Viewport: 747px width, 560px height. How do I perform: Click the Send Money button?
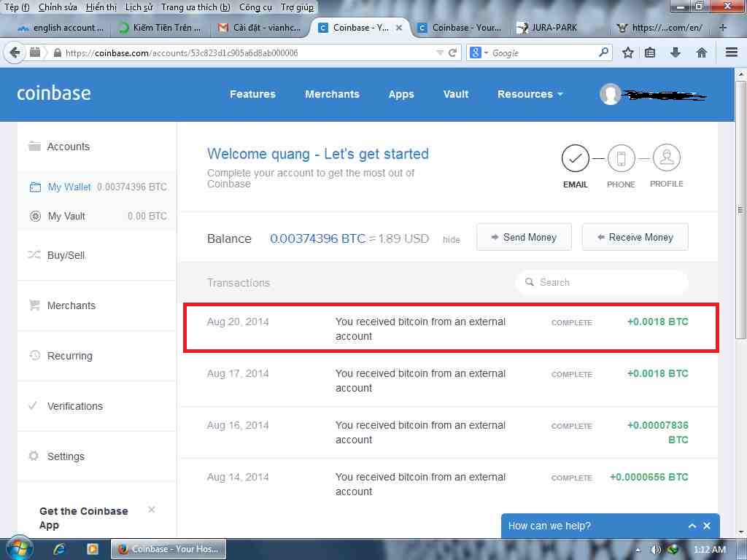[x=524, y=237]
